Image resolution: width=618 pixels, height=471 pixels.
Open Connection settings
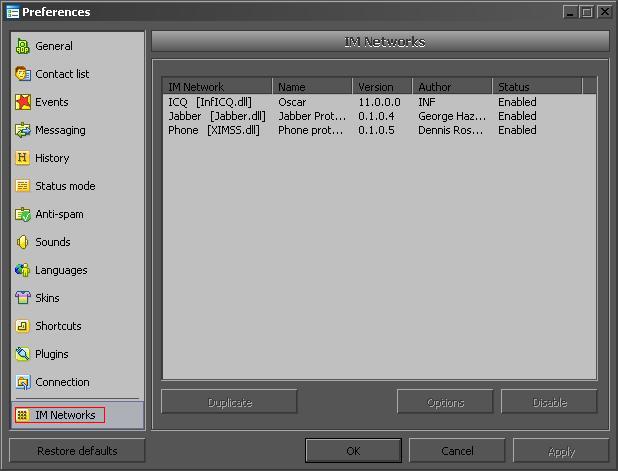78,382
